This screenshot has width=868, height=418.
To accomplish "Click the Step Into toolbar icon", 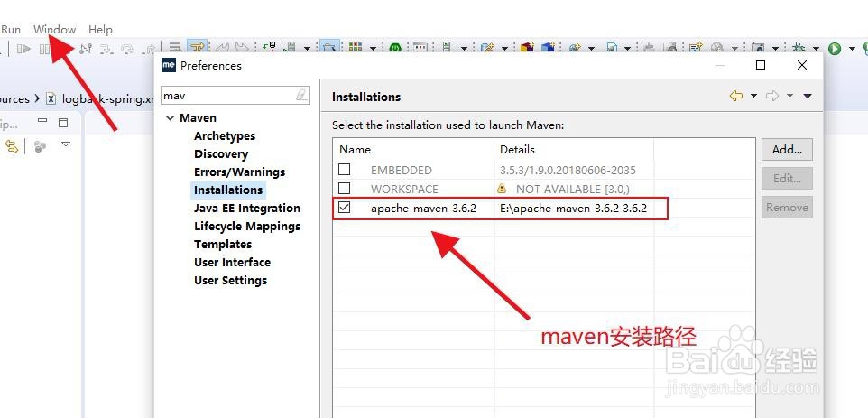I will [x=106, y=49].
